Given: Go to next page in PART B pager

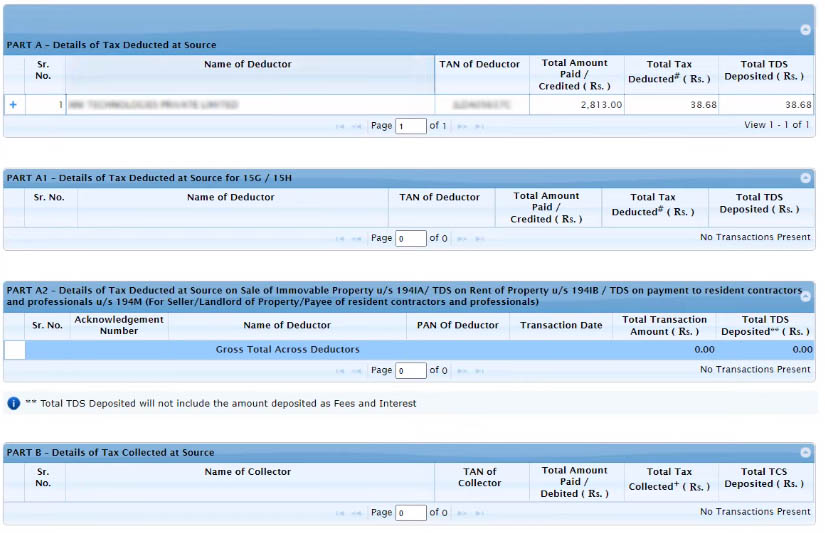Looking at the screenshot, I should 462,513.
